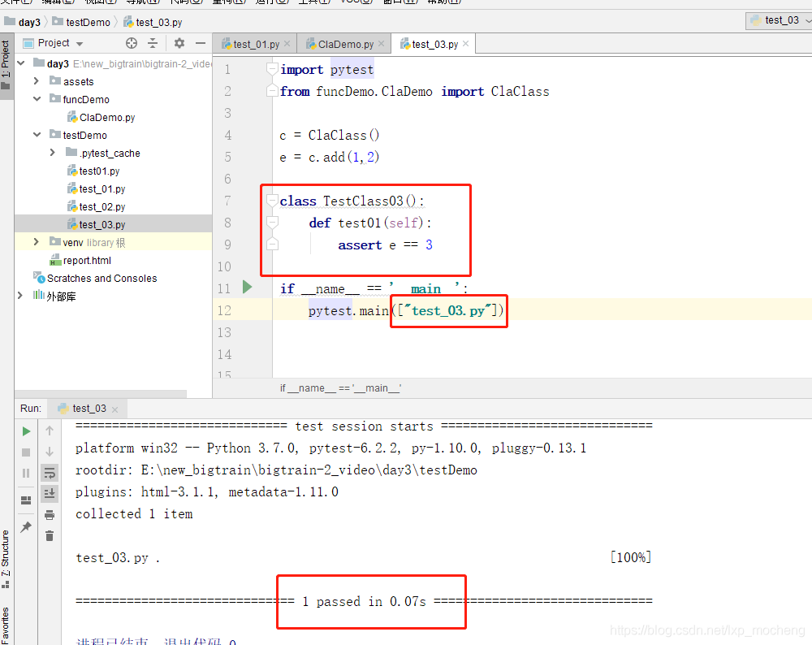The image size is (812, 645).
Task: Toggle soft-wrap in Run console
Action: coord(50,473)
